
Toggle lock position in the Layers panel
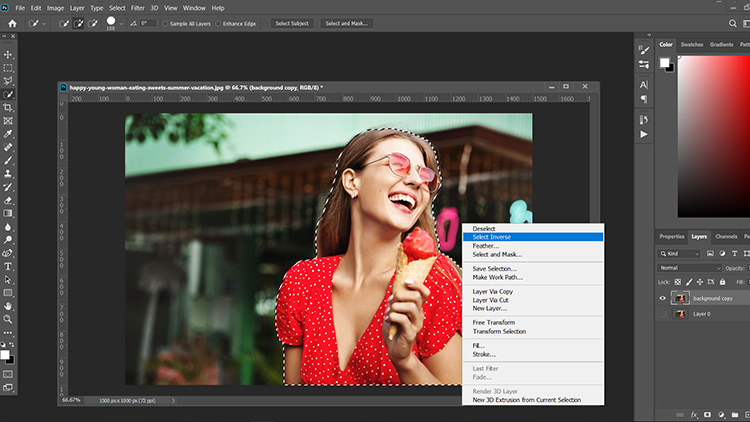coord(700,282)
